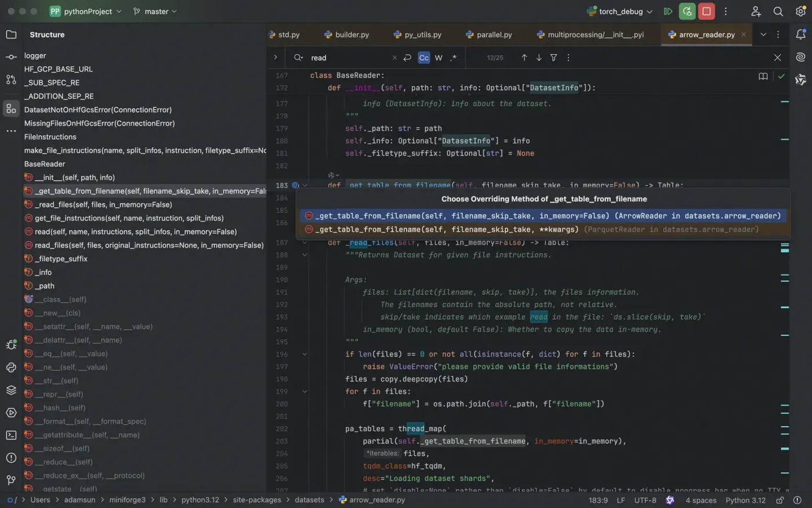Expand the replace field chevron
This screenshot has width=812, height=508.
coord(275,57)
